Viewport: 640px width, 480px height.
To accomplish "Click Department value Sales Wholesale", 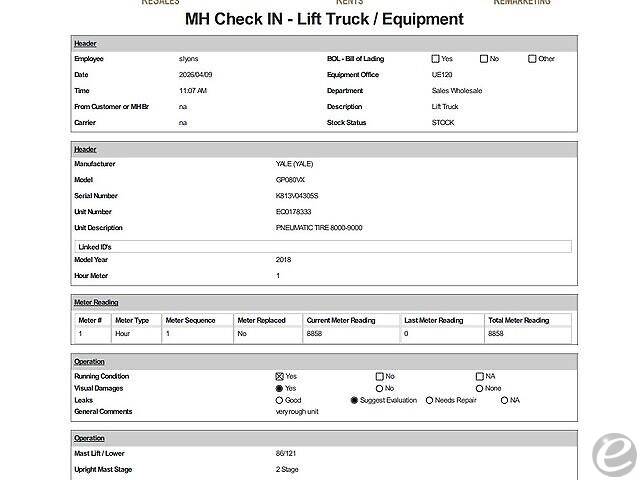I will coord(457,91).
